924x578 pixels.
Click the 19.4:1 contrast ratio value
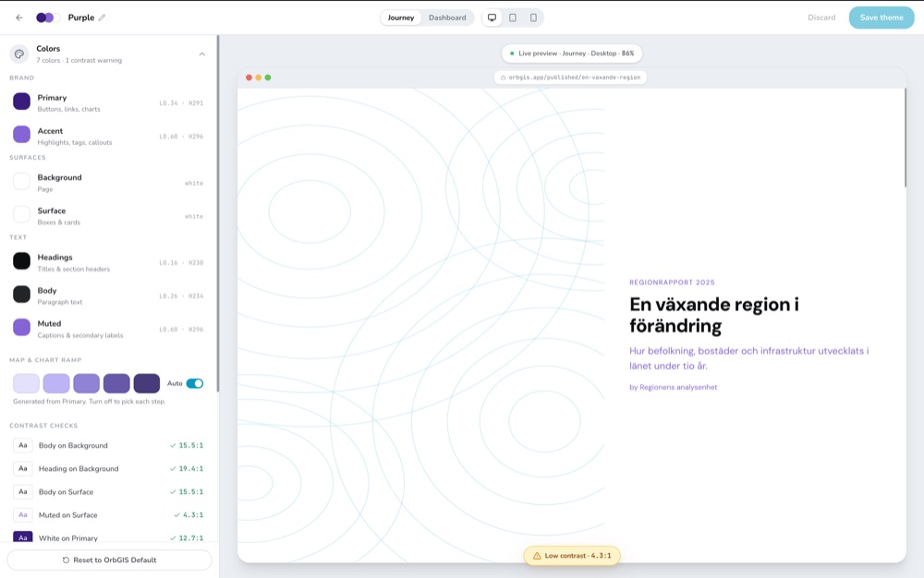pos(191,468)
